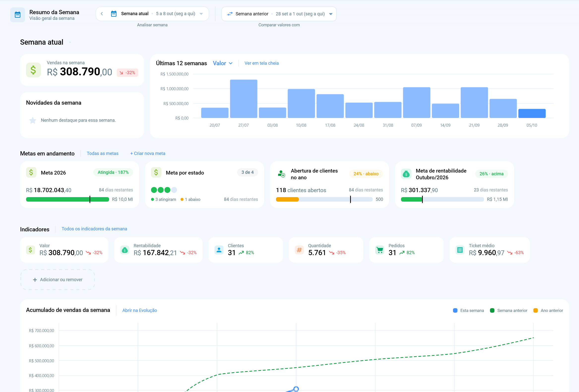Click the Atingida · 187% badge
This screenshot has width=579, height=392.
tap(113, 172)
